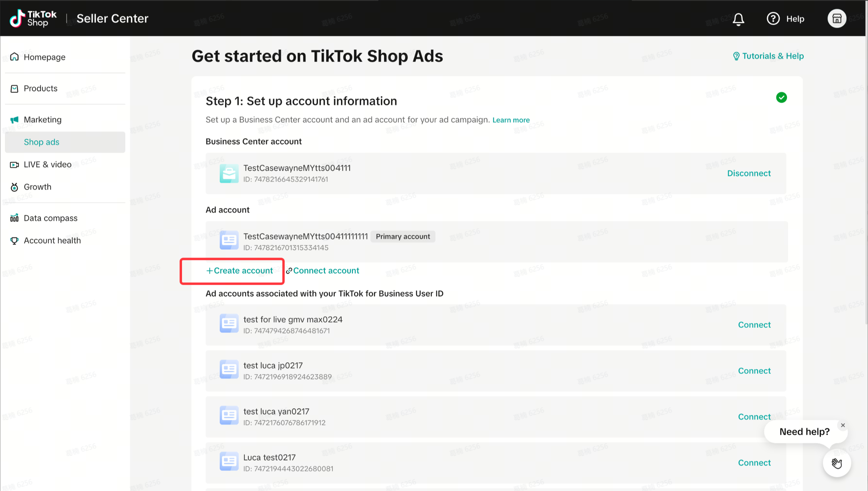Click the notification bell icon
This screenshot has width=868, height=491.
738,19
